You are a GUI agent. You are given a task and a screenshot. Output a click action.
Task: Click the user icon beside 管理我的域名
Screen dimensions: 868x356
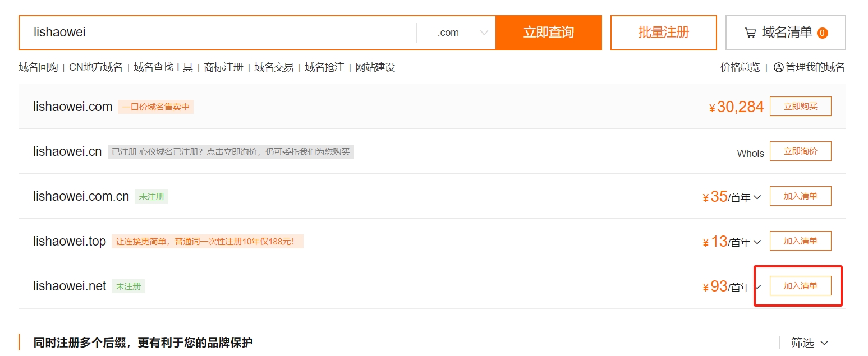tap(778, 67)
